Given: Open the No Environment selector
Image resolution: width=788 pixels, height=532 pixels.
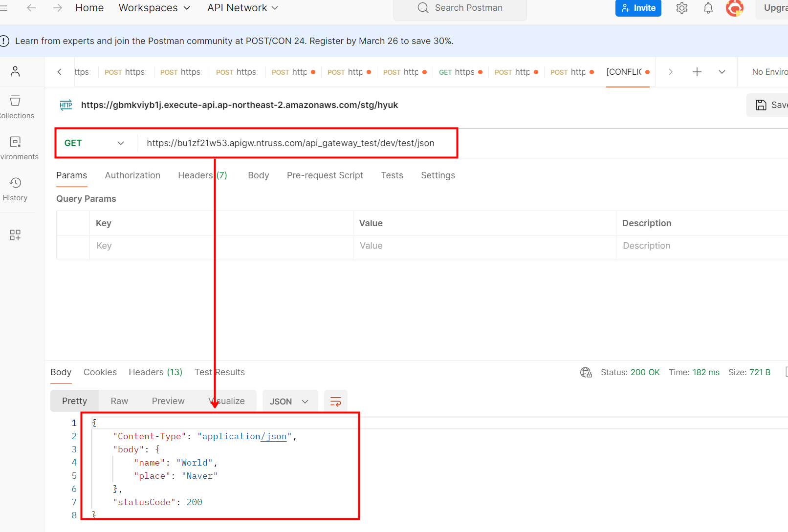Looking at the screenshot, I should click(769, 72).
